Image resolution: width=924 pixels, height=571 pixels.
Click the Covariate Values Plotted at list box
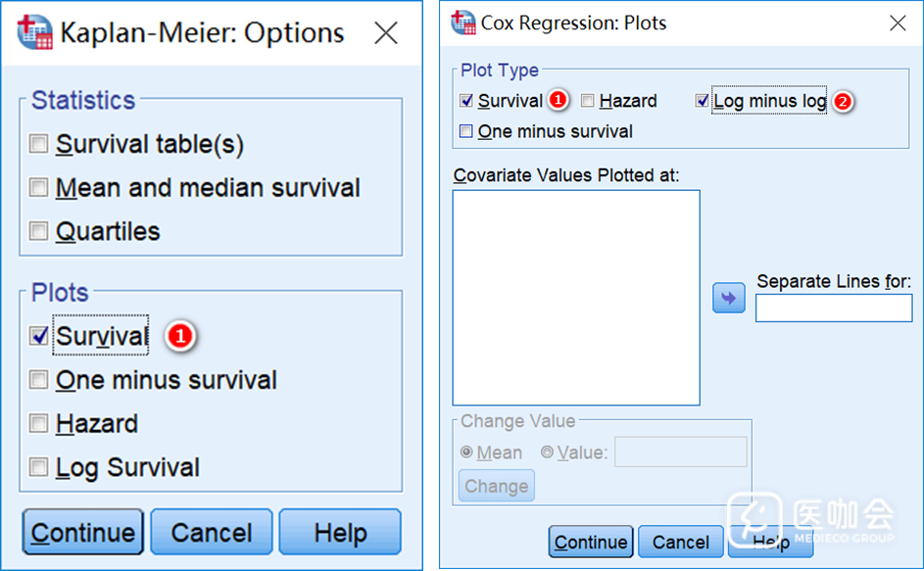click(x=576, y=298)
